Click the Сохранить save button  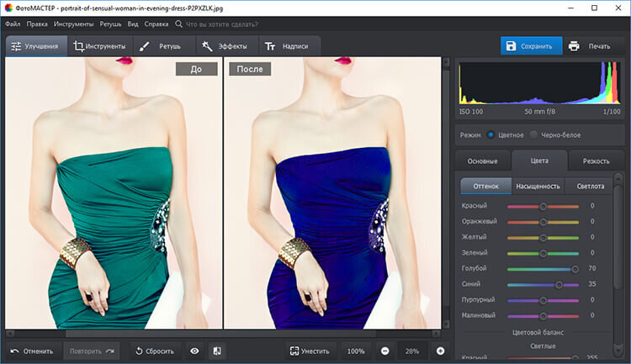click(532, 46)
